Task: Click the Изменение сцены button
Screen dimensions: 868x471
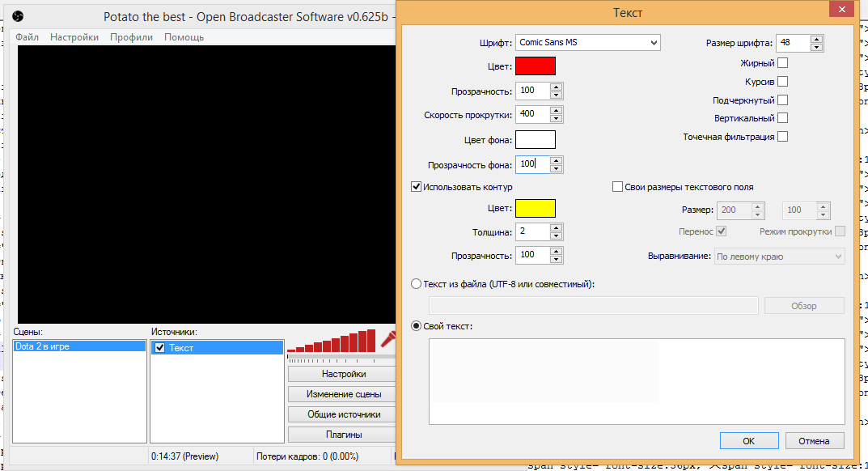Action: pyautogui.click(x=343, y=394)
